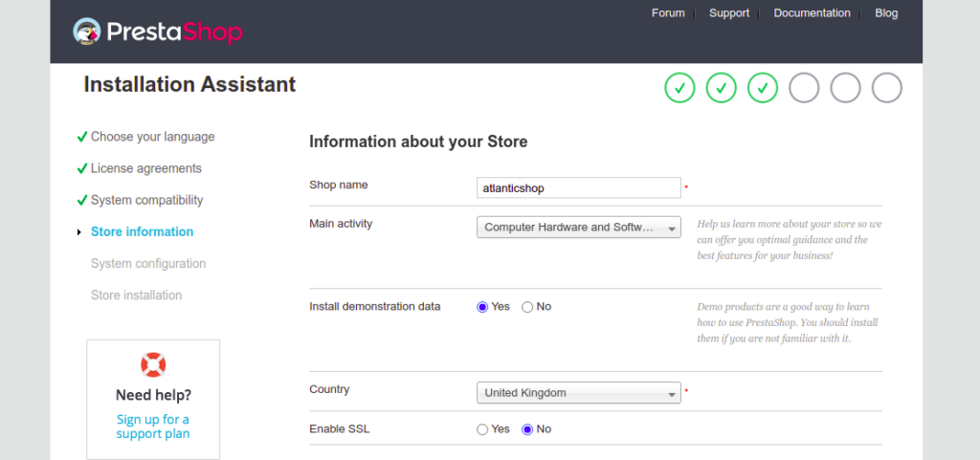The height and width of the screenshot is (460, 980).
Task: Click the Enable SSL label
Action: [338, 429]
